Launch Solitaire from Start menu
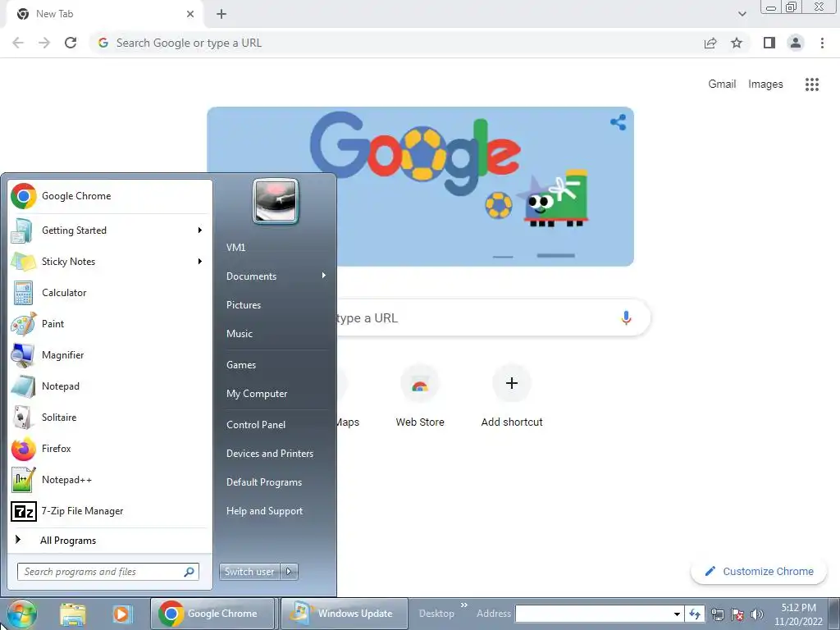The width and height of the screenshot is (840, 630). pos(110,418)
